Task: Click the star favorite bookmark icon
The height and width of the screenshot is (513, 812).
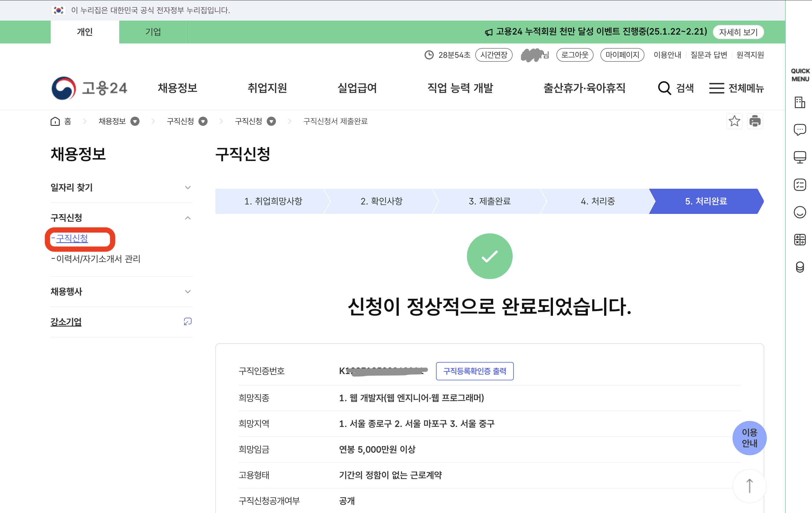Action: point(734,121)
